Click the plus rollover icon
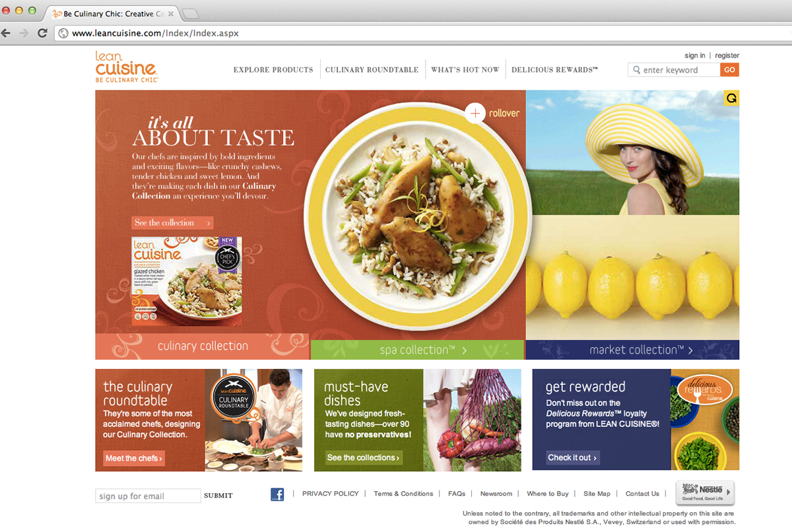 475,113
